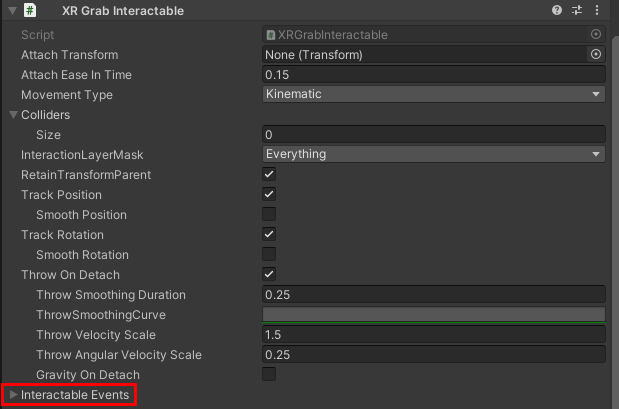Toggle the Track Rotation checkbox
The height and width of the screenshot is (409, 619).
(x=269, y=234)
